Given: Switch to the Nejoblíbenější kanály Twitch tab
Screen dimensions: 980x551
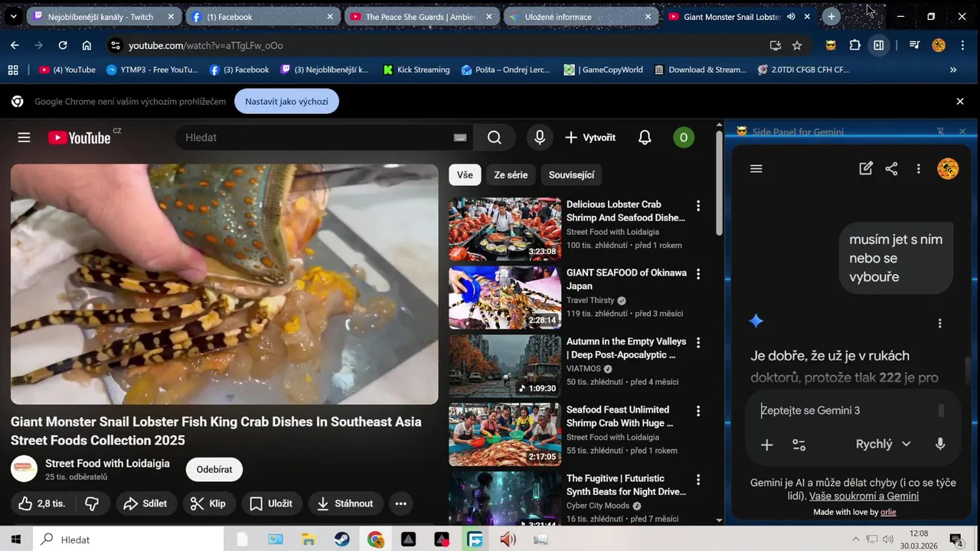Looking at the screenshot, I should point(104,16).
